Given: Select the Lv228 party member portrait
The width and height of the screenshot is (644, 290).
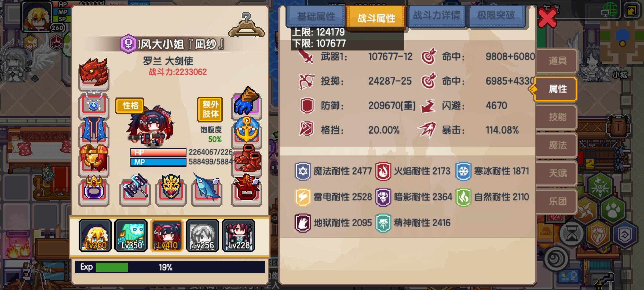Looking at the screenshot, I should point(239,236).
